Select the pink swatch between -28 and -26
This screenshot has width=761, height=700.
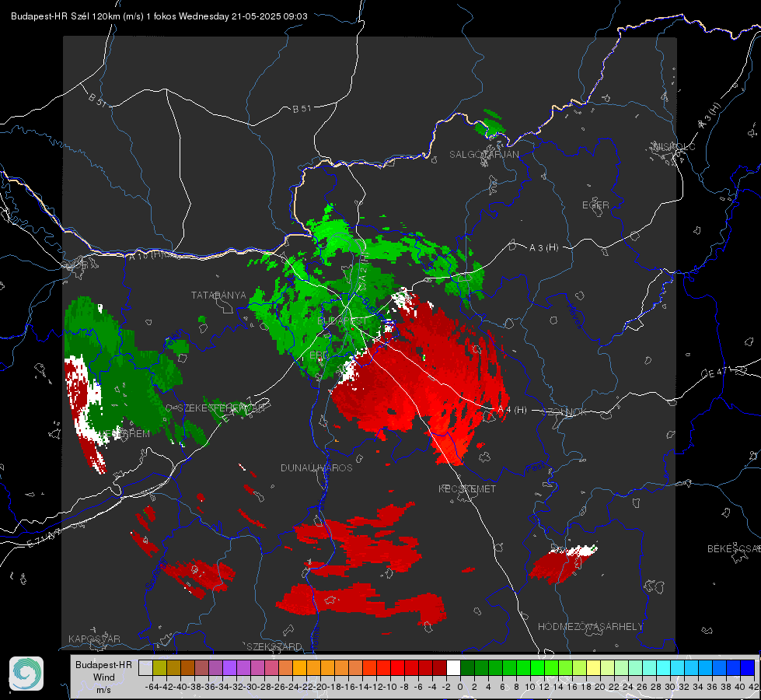coord(271,668)
